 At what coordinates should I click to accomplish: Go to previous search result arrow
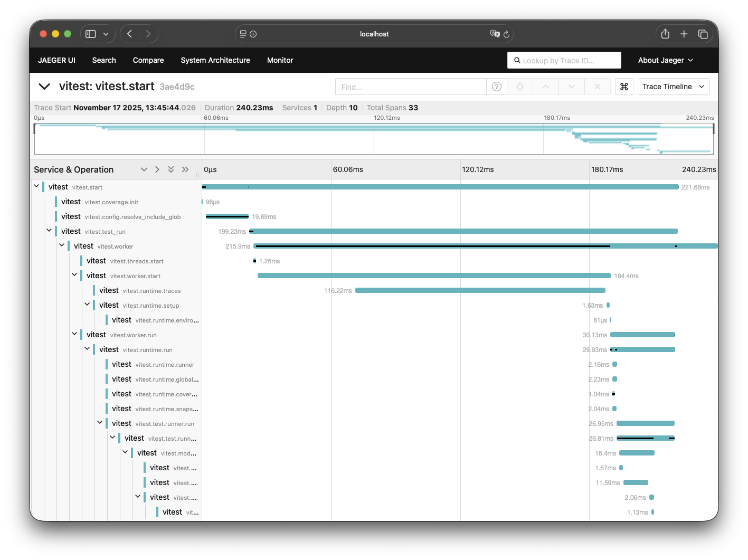tap(546, 87)
